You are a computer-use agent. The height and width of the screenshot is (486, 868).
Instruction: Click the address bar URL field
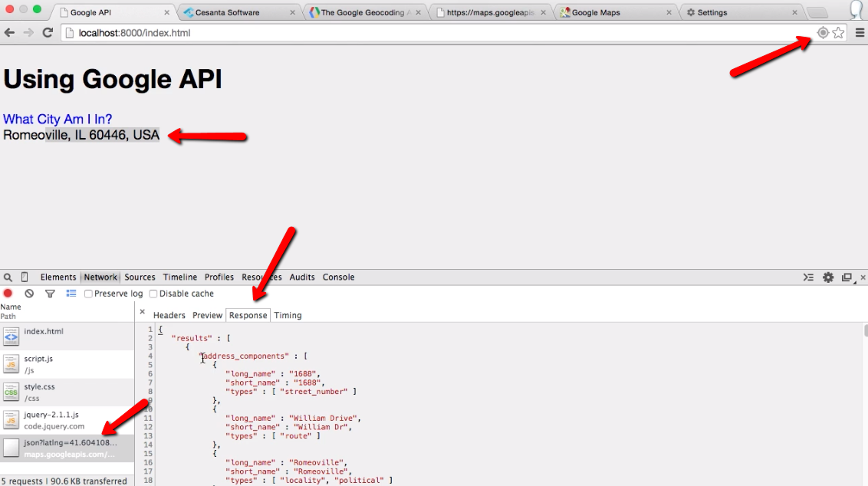437,33
